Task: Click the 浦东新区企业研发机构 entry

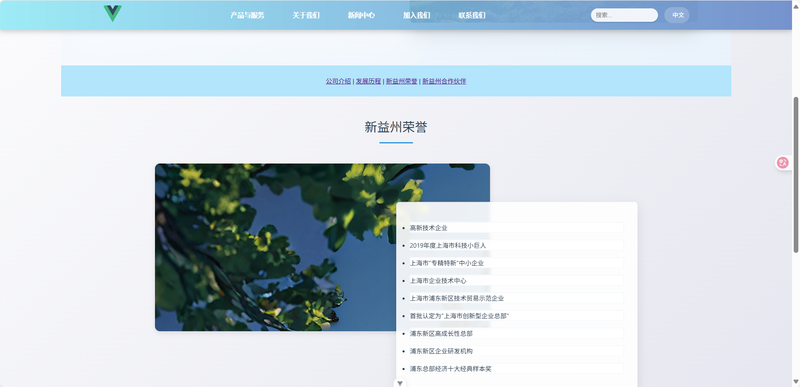Action: point(516,351)
